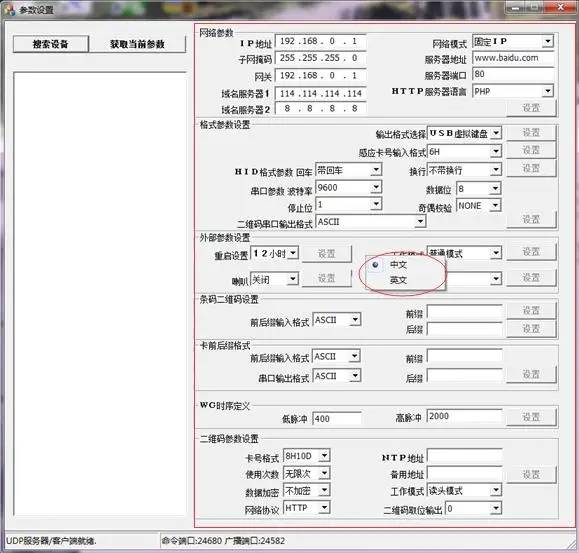This screenshot has width=579, height=553.
Task: Click the 子网掩码 field 255.255.255.0
Action: (x=321, y=58)
